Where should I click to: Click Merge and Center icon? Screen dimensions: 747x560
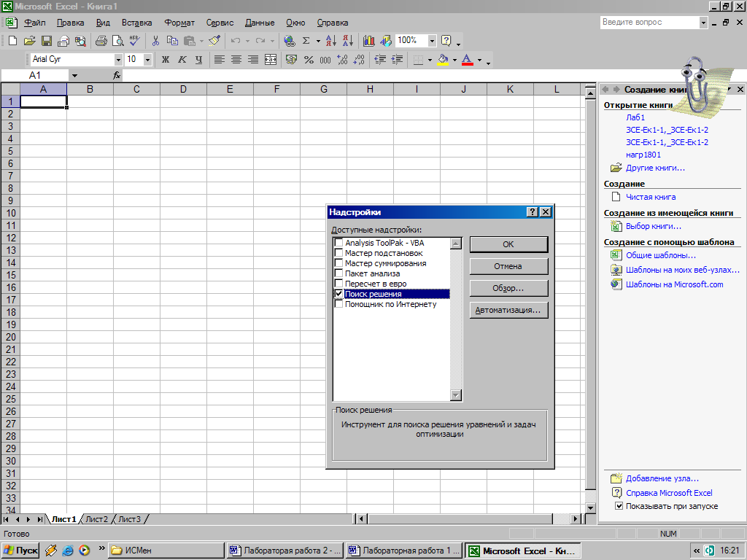[270, 60]
